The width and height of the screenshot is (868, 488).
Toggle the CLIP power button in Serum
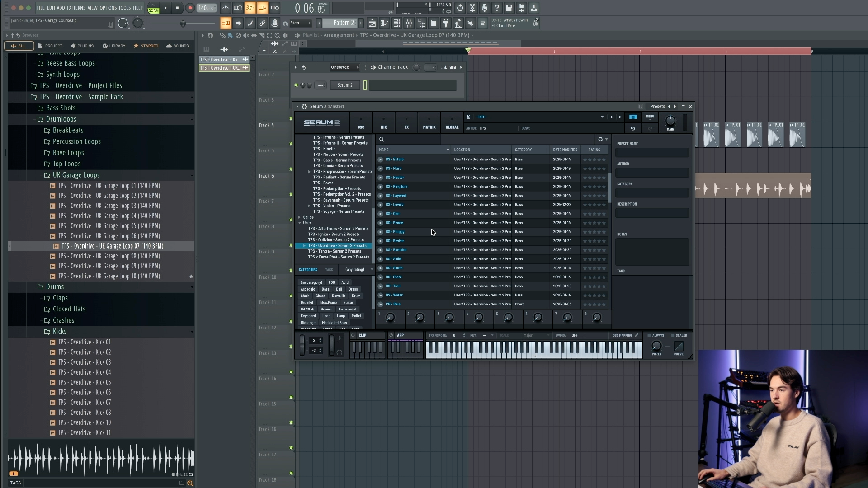[x=353, y=335]
